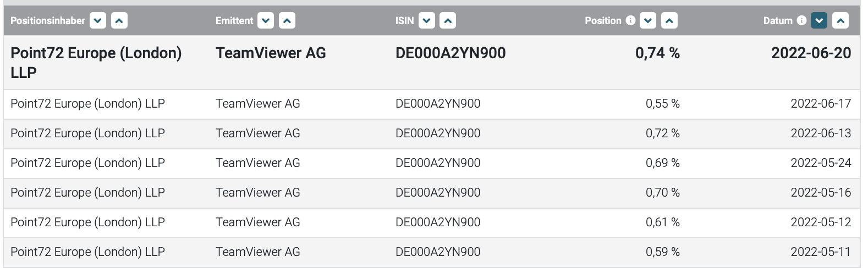Sort Position column descending
Screen dimensions: 868x268
pyautogui.click(x=648, y=21)
